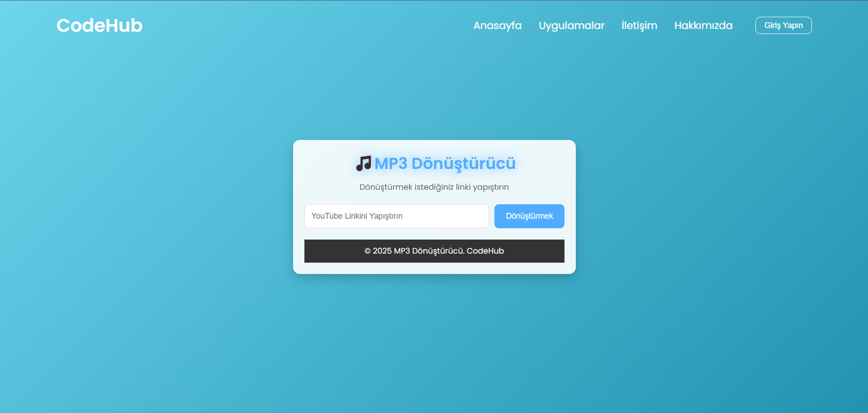Go to Uygulamalar in navigation
The image size is (868, 413).
click(x=571, y=25)
